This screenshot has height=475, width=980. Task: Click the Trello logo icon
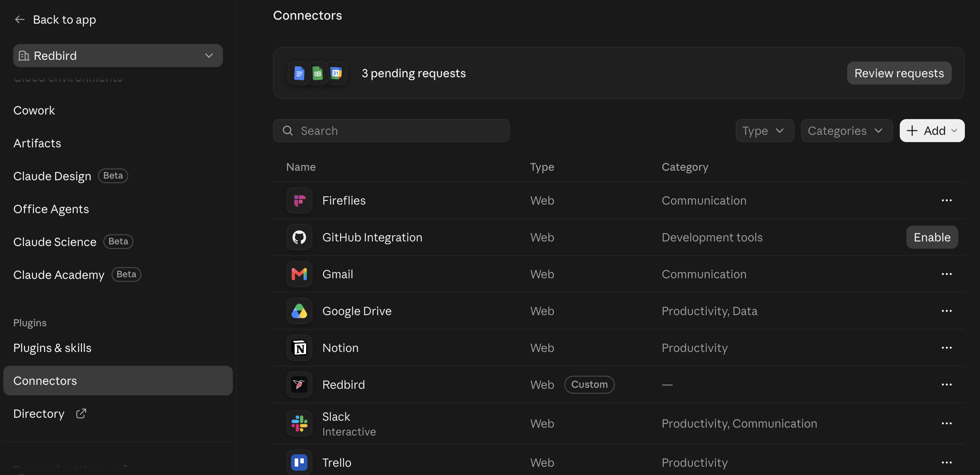(x=299, y=463)
